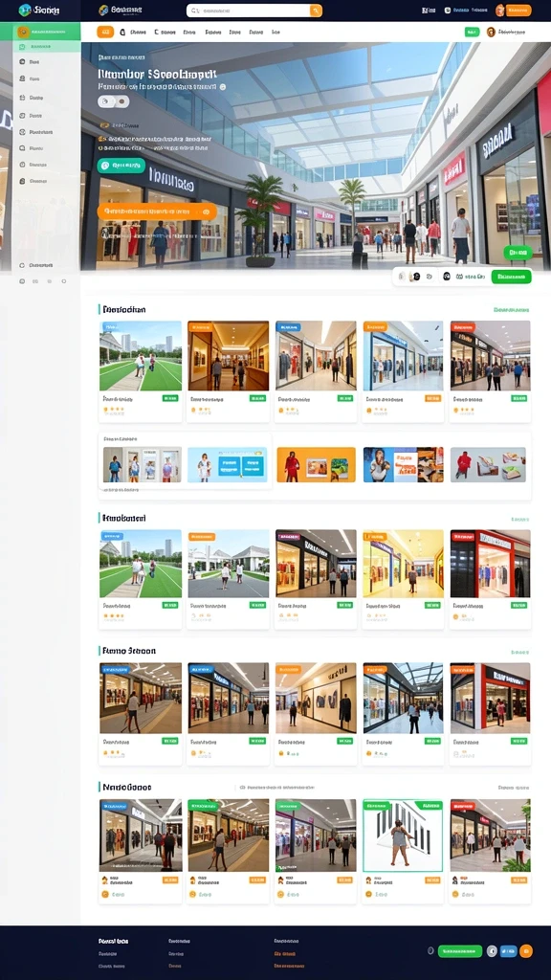
Task: Open the light-blue promotional banner
Action: (x=228, y=464)
